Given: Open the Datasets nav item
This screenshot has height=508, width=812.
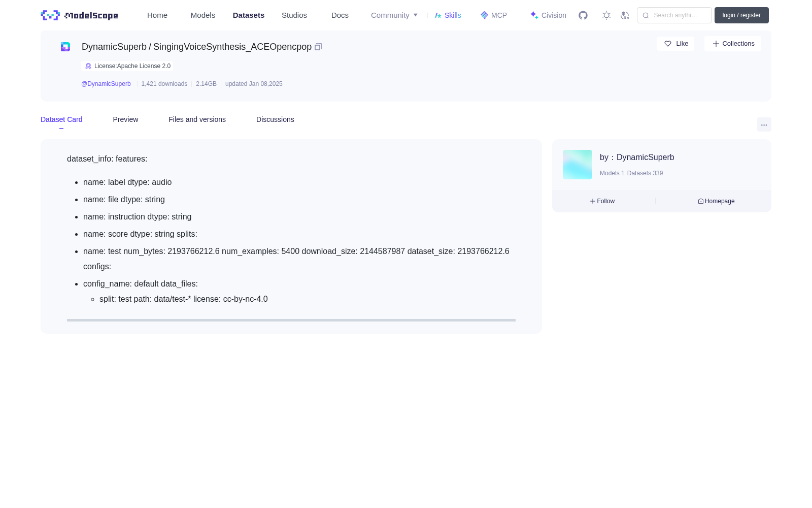Looking at the screenshot, I should 249,15.
